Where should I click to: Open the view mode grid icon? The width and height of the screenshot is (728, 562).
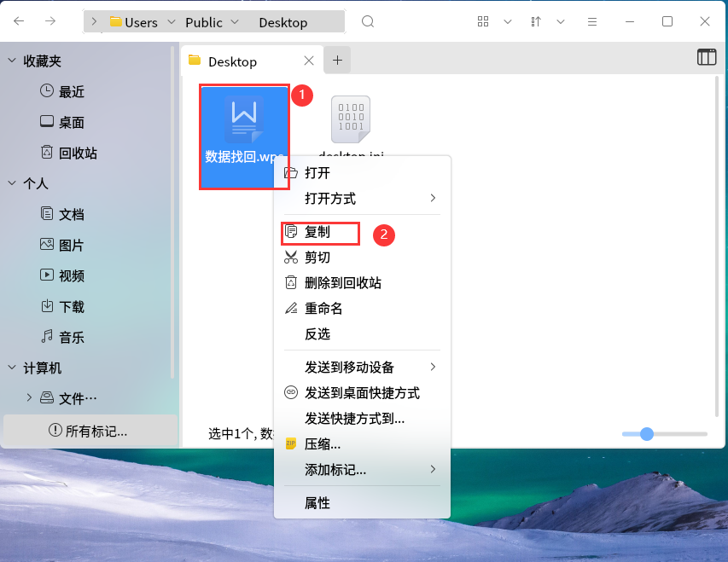point(483,21)
